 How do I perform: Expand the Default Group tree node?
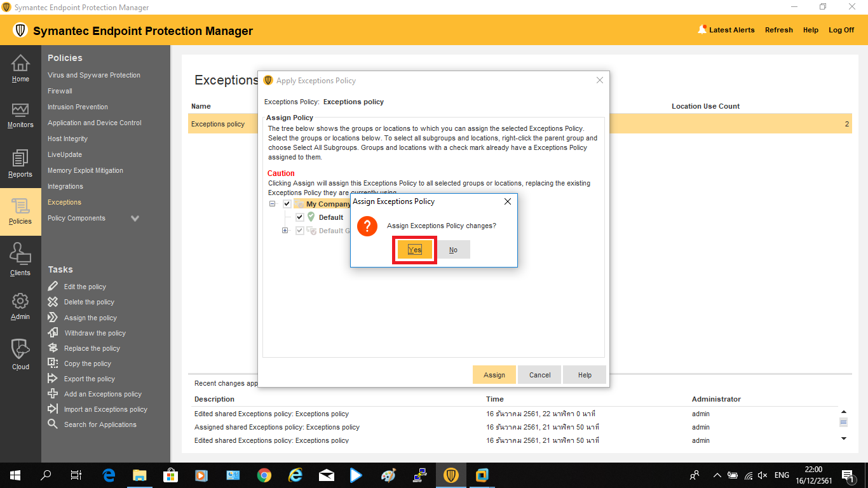coord(285,231)
